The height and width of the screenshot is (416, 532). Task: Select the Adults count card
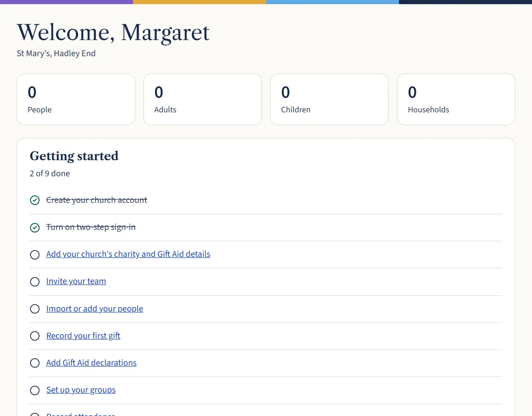[203, 99]
